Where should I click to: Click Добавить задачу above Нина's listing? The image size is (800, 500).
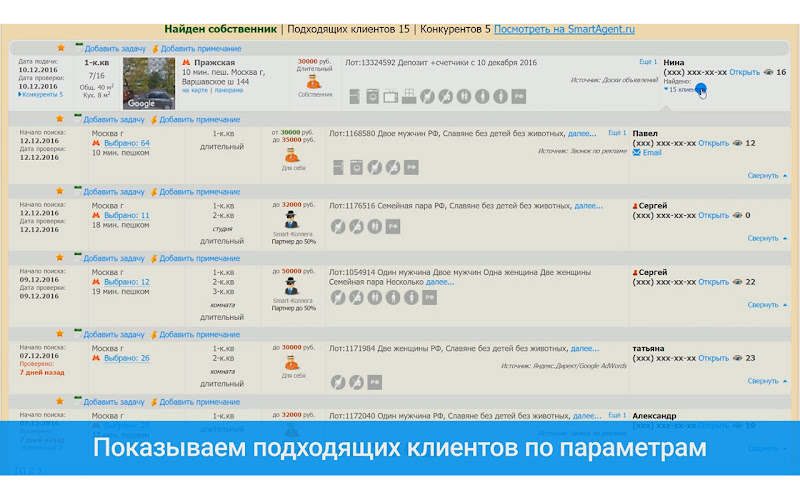tap(115, 48)
